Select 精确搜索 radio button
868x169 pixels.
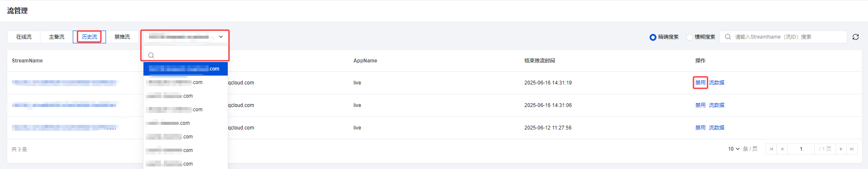click(653, 37)
